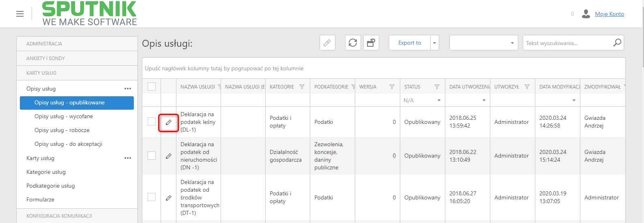Click the Tekst wyszukiwania search field
This screenshot has height=223, width=644.
568,43
